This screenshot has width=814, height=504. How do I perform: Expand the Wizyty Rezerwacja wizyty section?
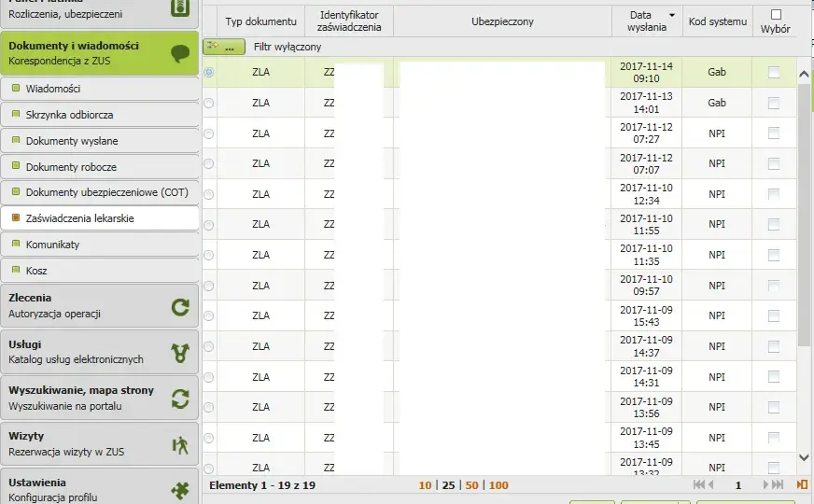[x=100, y=443]
